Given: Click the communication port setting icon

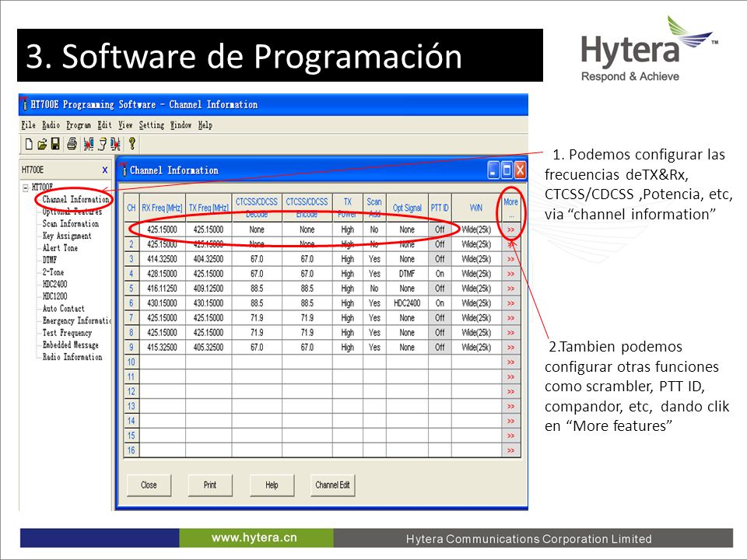Looking at the screenshot, I should [102, 144].
